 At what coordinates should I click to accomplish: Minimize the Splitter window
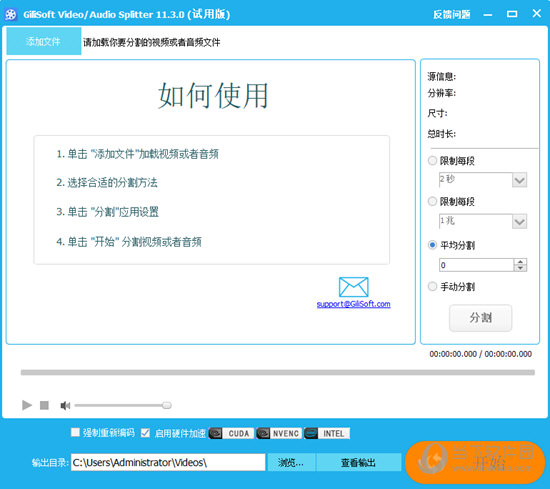(x=488, y=14)
